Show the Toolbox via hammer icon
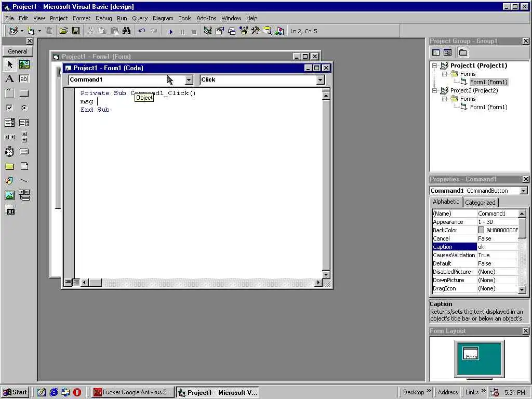This screenshot has width=532, height=399. (x=256, y=31)
